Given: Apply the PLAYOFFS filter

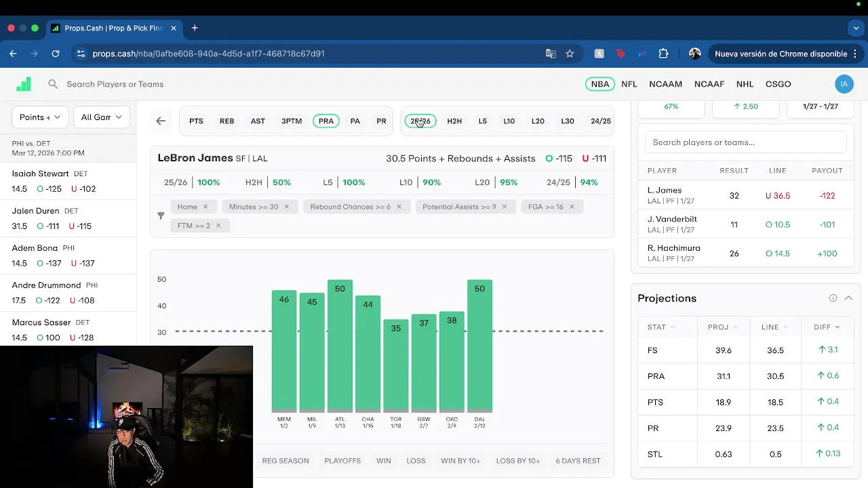Looking at the screenshot, I should tap(342, 461).
